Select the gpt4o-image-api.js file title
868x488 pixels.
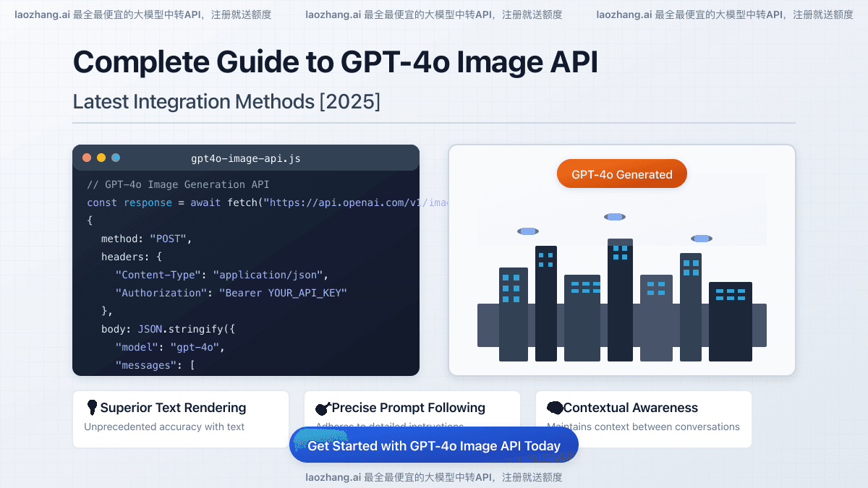(x=246, y=158)
